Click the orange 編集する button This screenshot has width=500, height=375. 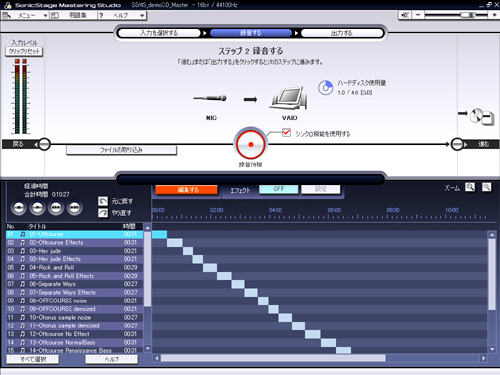[187, 190]
